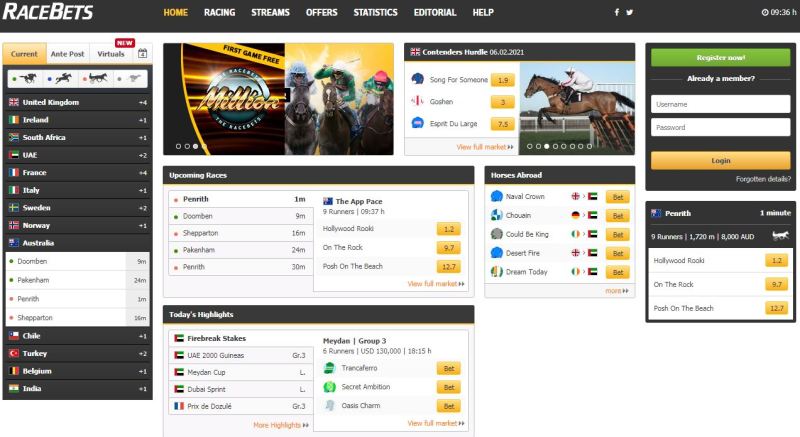Screen dimensions: 800x437
Task: Open the STREAMS menu
Action: (270, 12)
